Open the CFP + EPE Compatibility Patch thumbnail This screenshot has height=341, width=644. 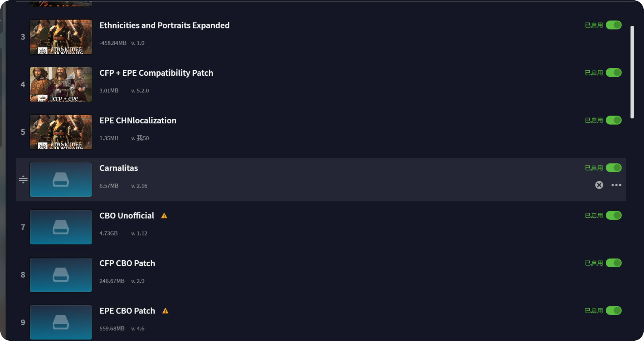pos(61,84)
